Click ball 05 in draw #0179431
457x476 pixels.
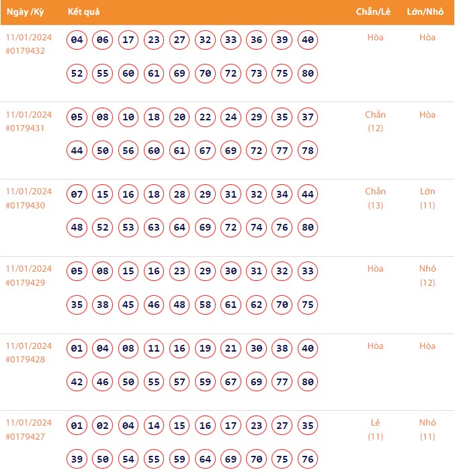[77, 118]
